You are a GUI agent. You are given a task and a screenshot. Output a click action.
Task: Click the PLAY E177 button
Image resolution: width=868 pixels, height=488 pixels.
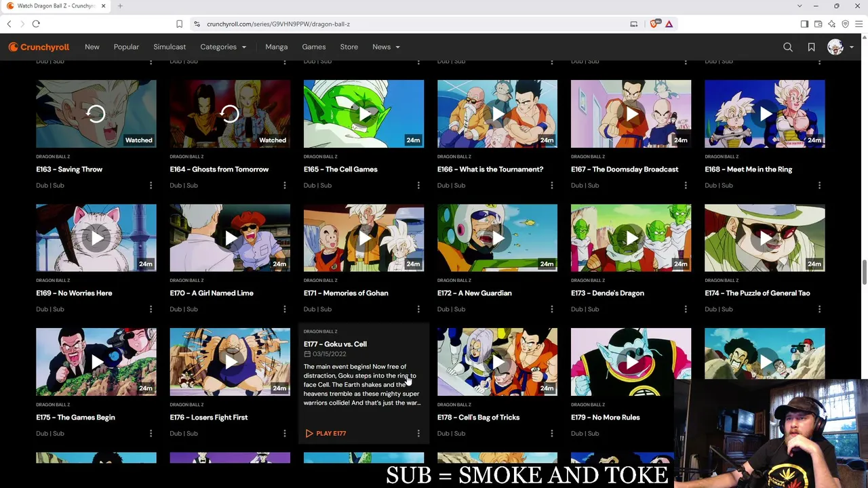click(325, 433)
